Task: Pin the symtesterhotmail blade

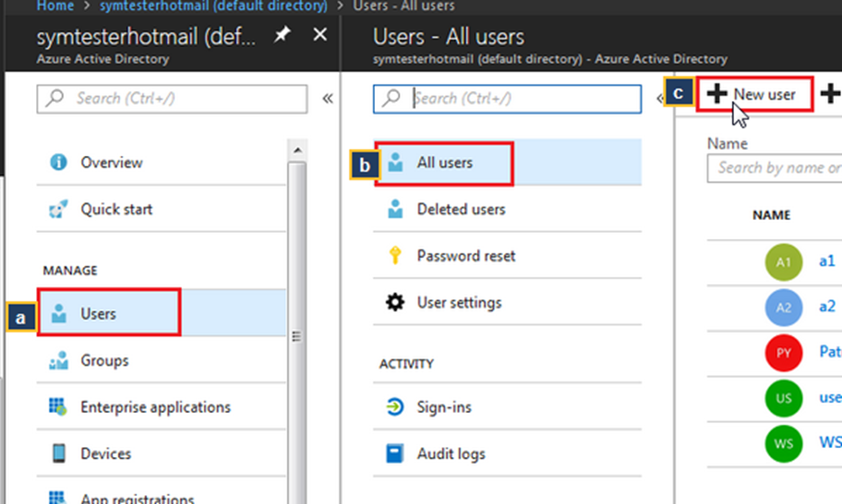Action: pyautogui.click(x=282, y=36)
